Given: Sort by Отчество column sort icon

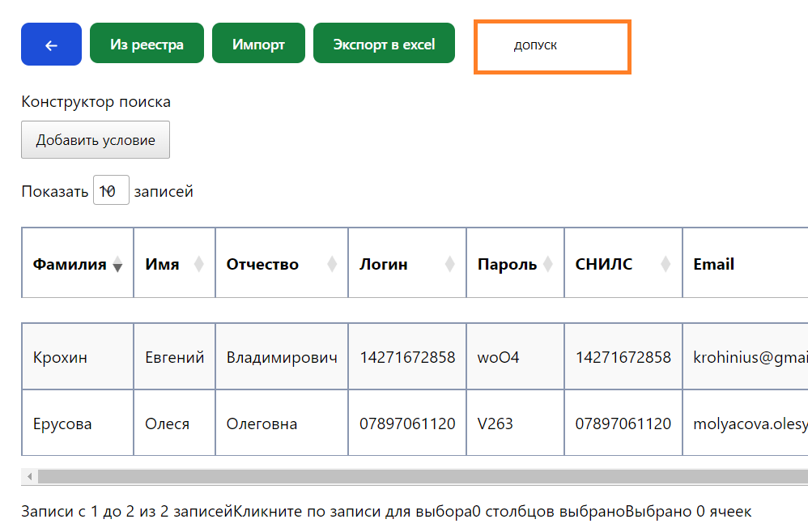Looking at the screenshot, I should (x=332, y=264).
